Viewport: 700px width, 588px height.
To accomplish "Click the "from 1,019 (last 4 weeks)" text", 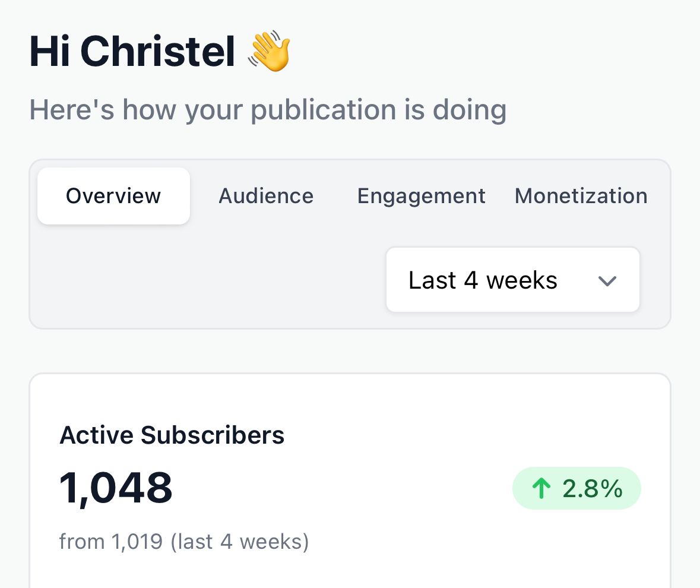I will (184, 541).
